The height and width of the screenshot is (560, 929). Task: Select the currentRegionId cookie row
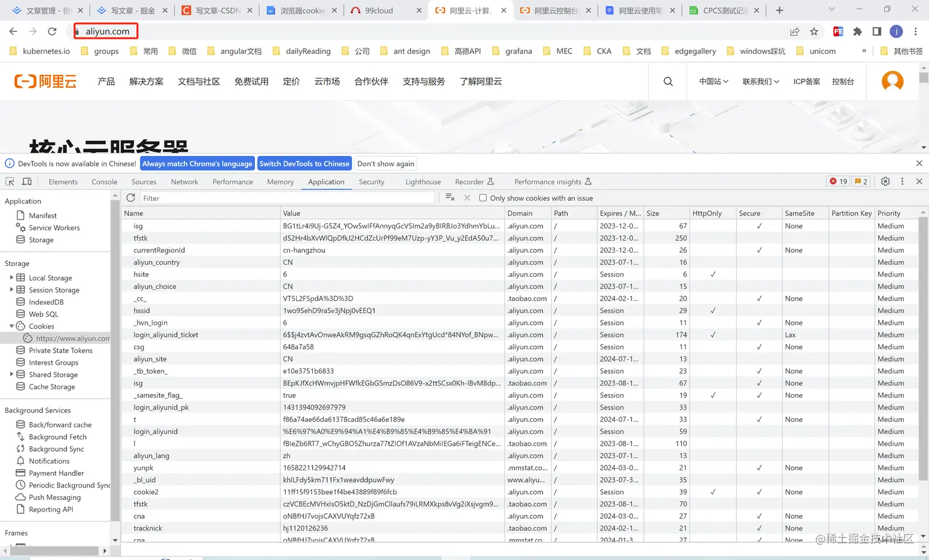click(520, 250)
